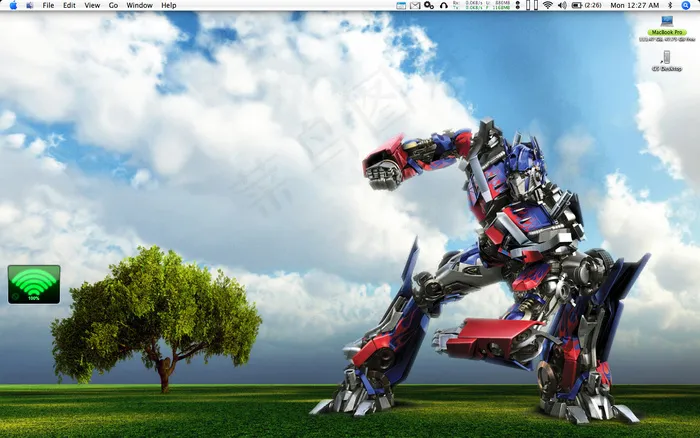Open the Finder application menu icon
Screen dimensions: 700x438
click(30, 5)
